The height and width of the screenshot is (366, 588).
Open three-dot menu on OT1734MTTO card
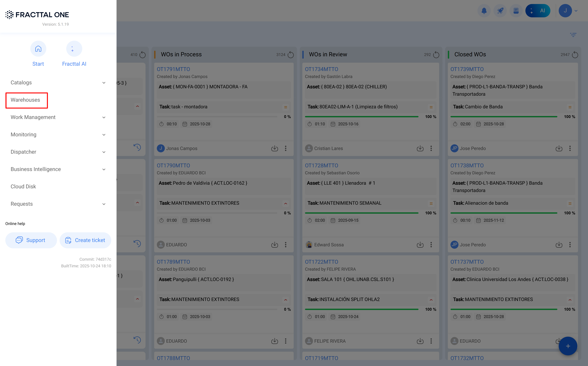pos(431,148)
